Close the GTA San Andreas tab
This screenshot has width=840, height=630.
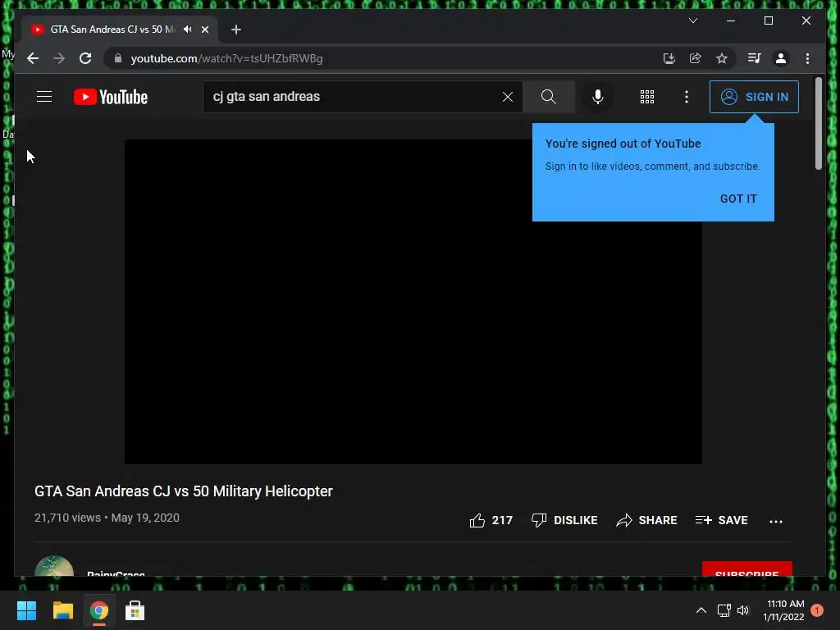pos(204,30)
